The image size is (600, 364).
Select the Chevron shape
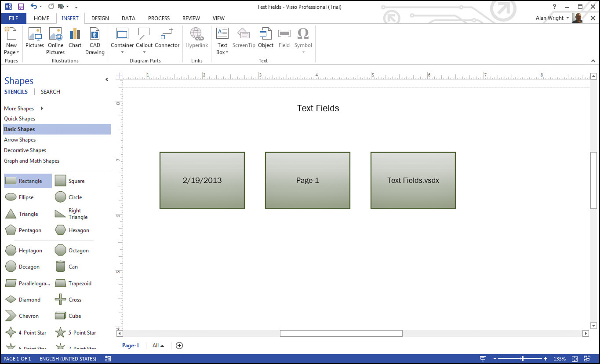pos(22,316)
